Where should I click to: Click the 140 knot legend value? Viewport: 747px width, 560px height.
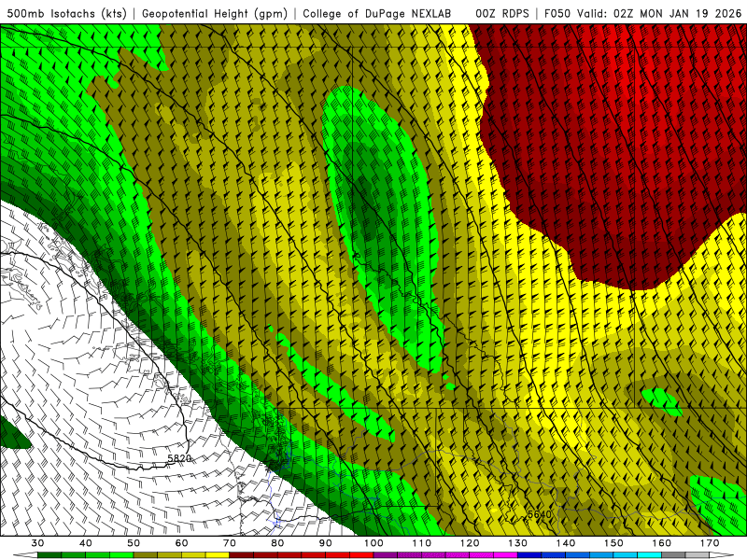click(566, 543)
